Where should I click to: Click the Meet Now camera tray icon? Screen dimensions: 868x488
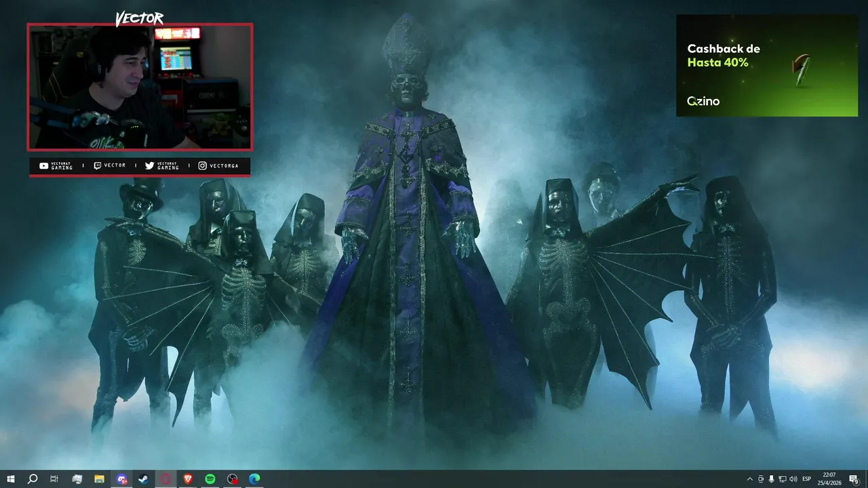click(761, 479)
